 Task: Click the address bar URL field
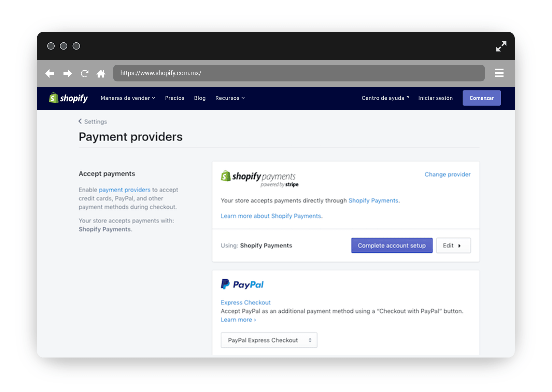click(299, 73)
